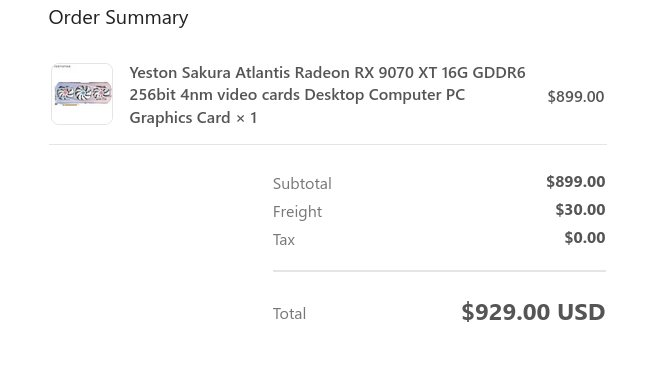Image resolution: width=653 pixels, height=366 pixels.
Task: Click the item price $899.00 beside product
Action: coord(576,97)
